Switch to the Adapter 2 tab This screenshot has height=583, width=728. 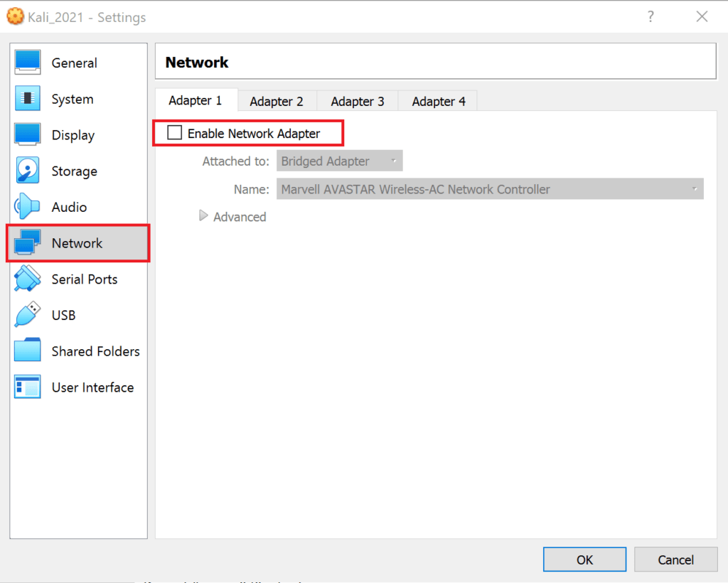(x=277, y=101)
